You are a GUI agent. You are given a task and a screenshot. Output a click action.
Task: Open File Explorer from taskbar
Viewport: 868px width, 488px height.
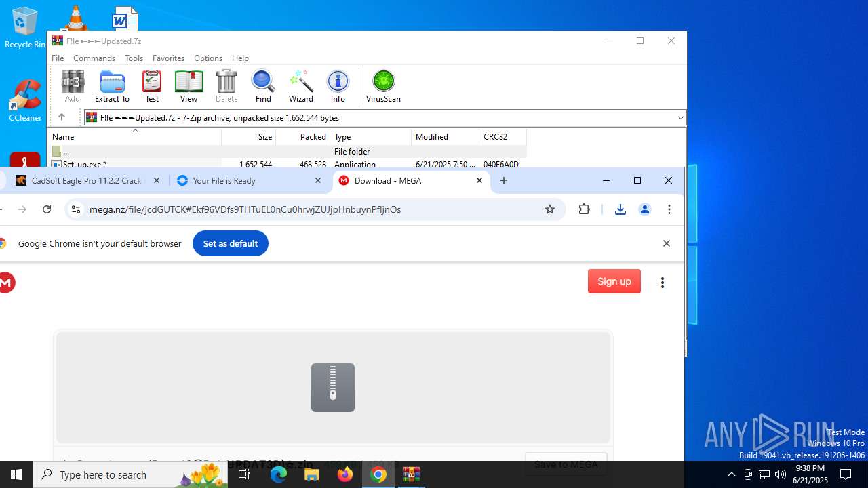[x=312, y=474]
